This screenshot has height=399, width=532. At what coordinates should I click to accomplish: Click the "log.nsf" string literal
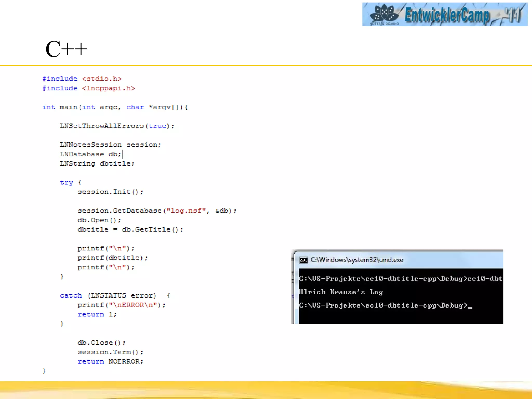pyautogui.click(x=186, y=211)
